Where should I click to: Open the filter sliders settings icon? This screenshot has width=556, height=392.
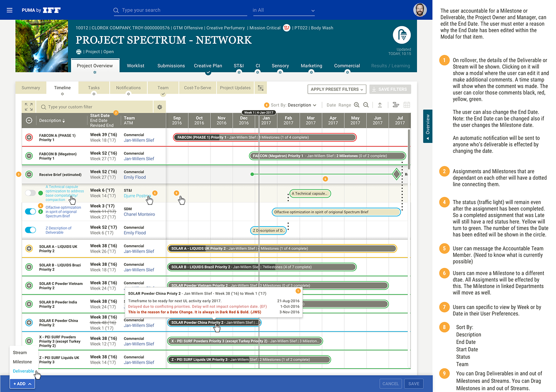(x=261, y=88)
